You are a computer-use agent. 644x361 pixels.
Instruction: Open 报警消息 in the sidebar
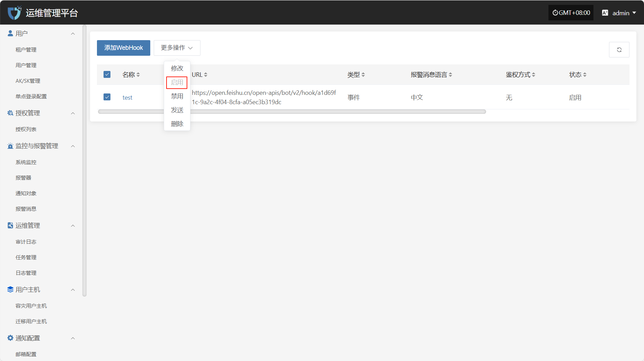coord(26,209)
